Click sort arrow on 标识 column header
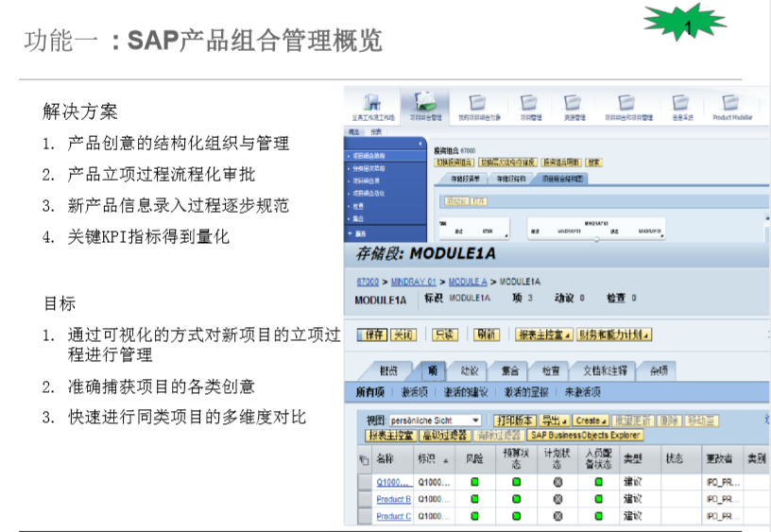Image resolution: width=771 pixels, height=532 pixels. coord(445,461)
